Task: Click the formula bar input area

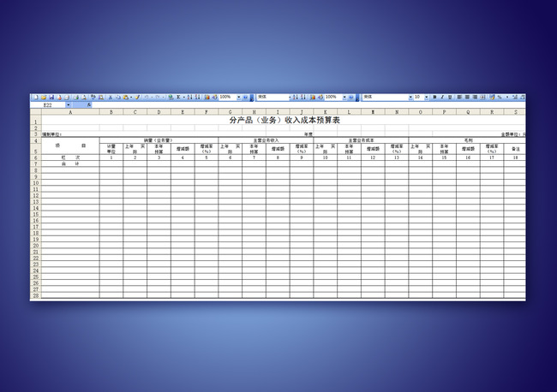Action: 308,105
